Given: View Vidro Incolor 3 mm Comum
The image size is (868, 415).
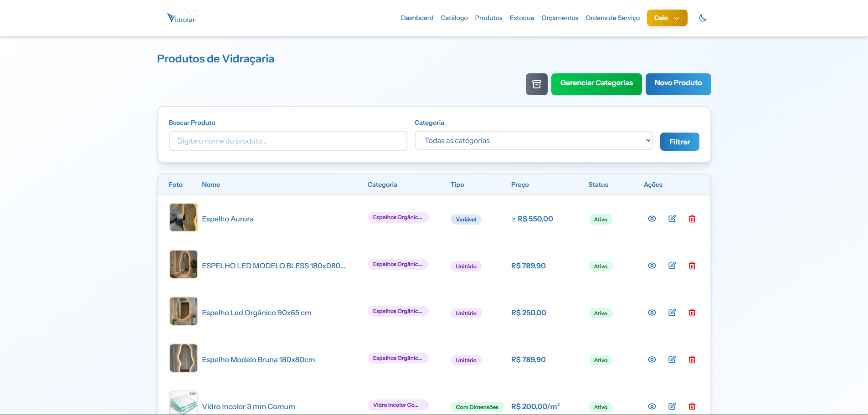Looking at the screenshot, I should pos(652,406).
